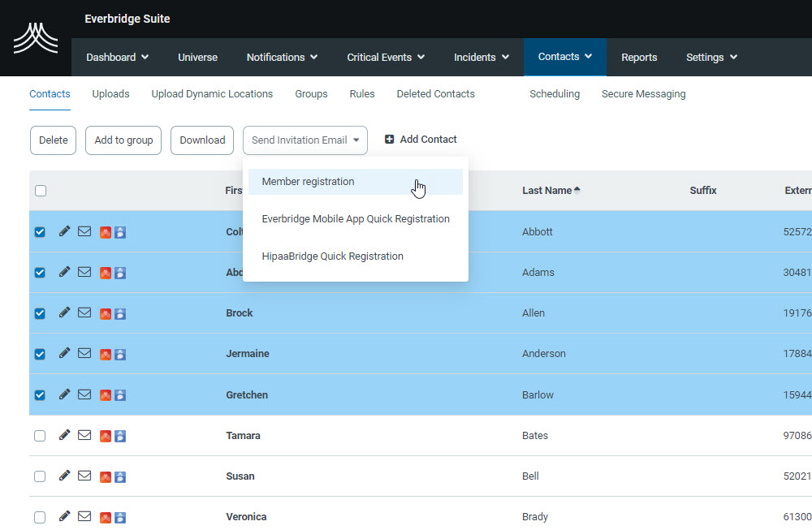Click orange icon in Brock row
The image size is (812, 530).
click(106, 313)
